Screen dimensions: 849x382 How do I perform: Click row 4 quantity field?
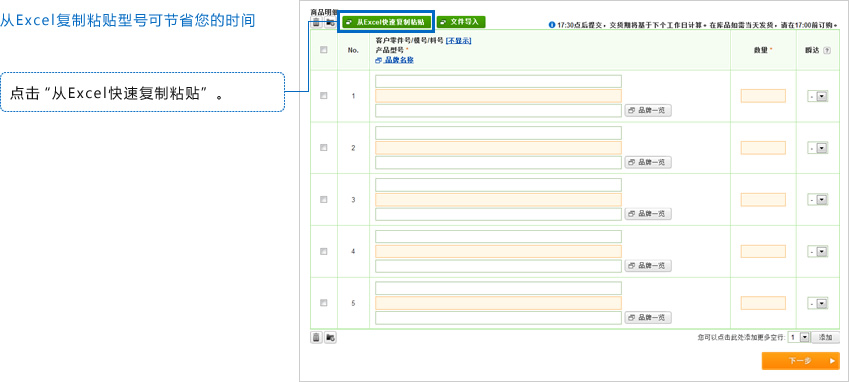(763, 252)
